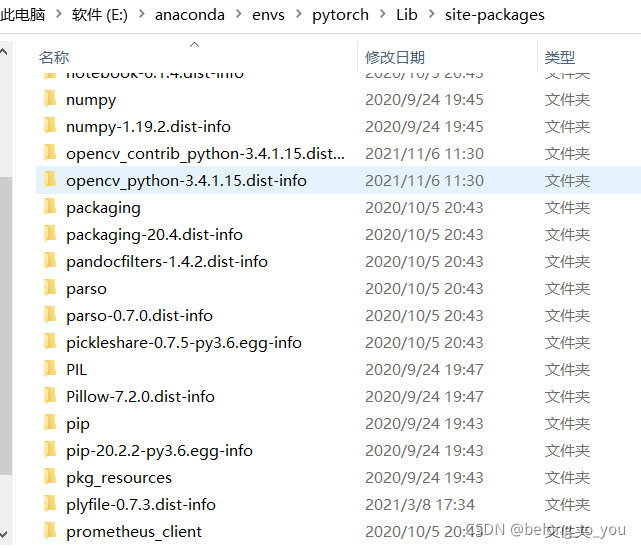Image resolution: width=641 pixels, height=548 pixels.
Task: Click the parso folder icon
Action: point(50,288)
